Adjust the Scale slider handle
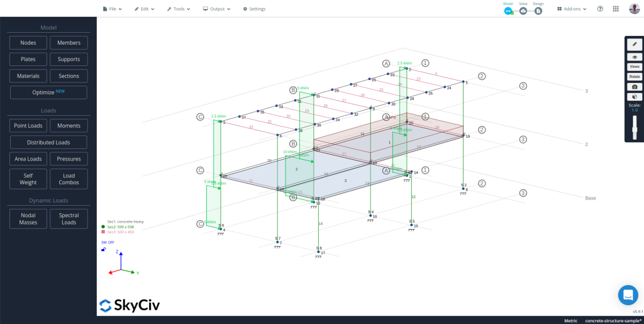Screen dimensions: 644x324 tap(635, 130)
